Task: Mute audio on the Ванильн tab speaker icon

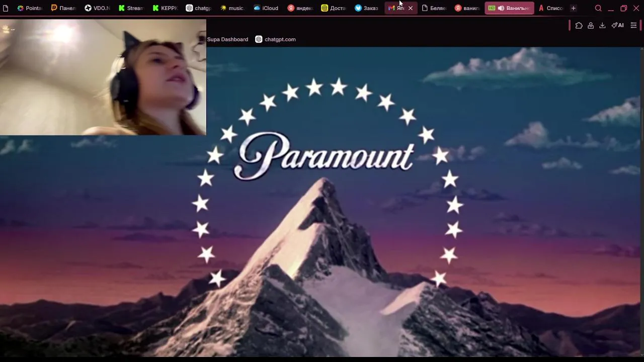Action: pos(501,8)
